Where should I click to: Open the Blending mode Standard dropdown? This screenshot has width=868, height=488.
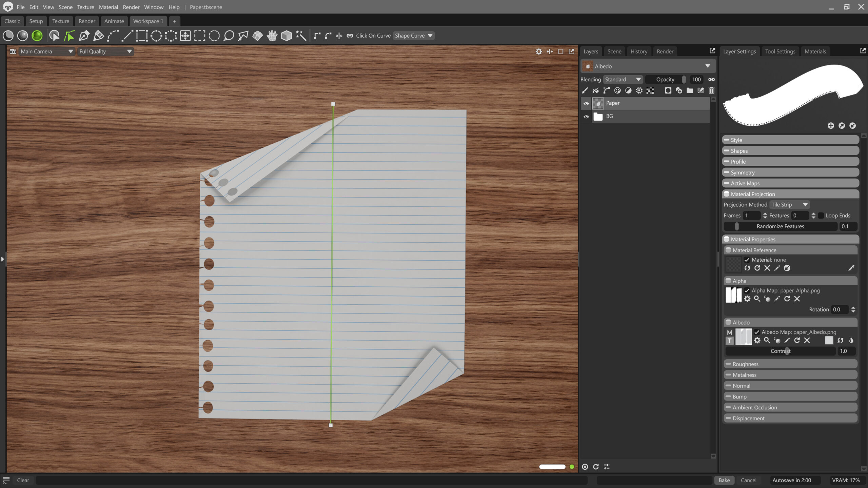(623, 80)
